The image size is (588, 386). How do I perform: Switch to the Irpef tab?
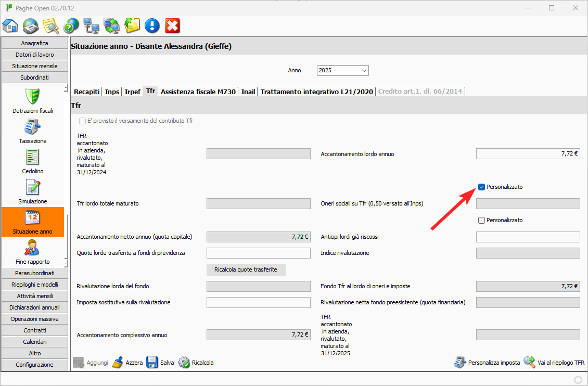point(132,92)
